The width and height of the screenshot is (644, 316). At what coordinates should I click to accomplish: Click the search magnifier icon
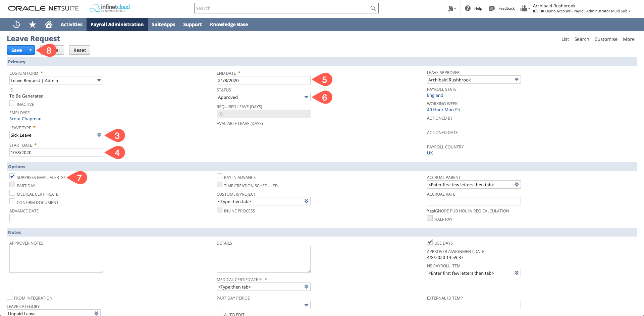tap(373, 8)
